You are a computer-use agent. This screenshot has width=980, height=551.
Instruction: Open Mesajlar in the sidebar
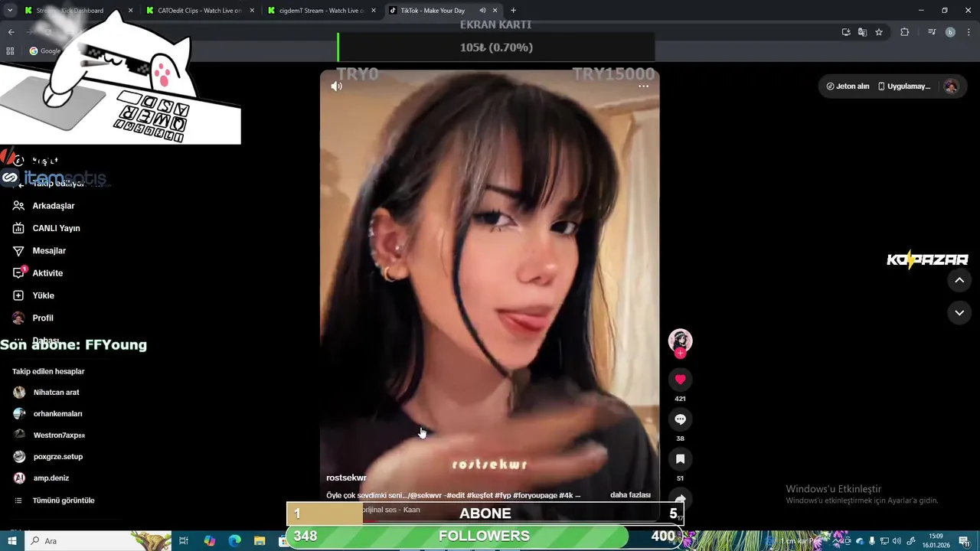point(39,250)
